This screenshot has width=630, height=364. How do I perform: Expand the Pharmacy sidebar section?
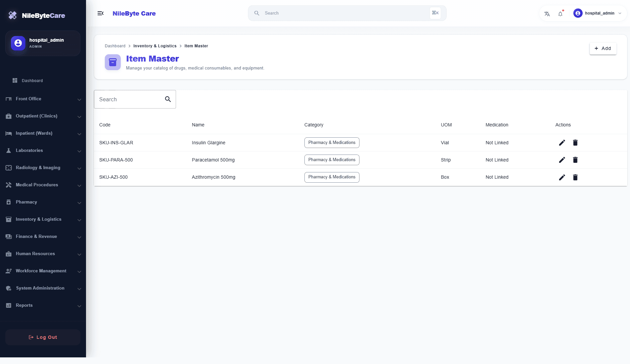pos(43,202)
